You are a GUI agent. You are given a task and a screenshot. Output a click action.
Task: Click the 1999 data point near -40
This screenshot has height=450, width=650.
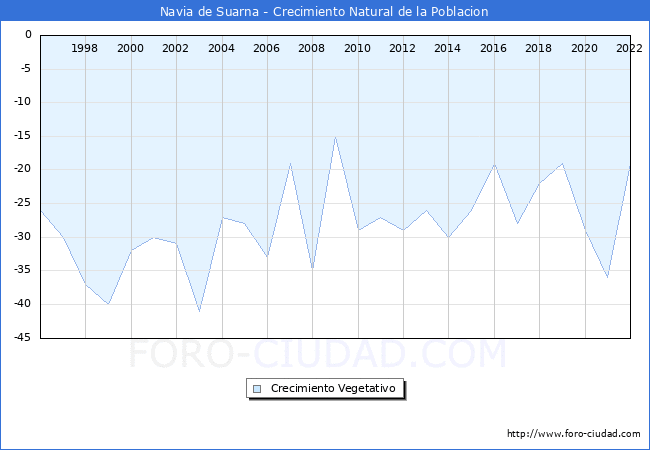108,304
